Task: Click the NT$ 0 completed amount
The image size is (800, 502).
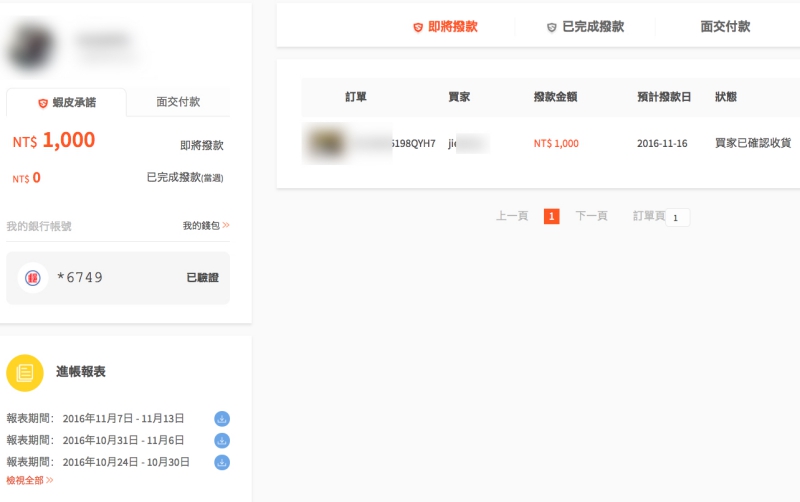Action: pos(27,178)
